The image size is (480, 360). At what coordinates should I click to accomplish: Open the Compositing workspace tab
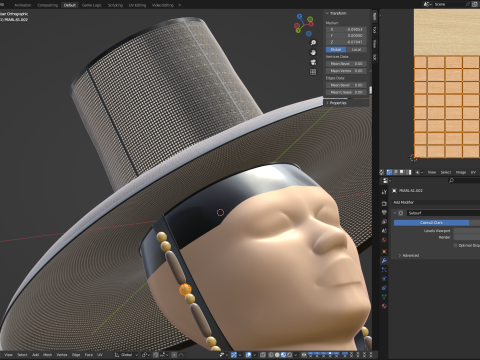47,5
